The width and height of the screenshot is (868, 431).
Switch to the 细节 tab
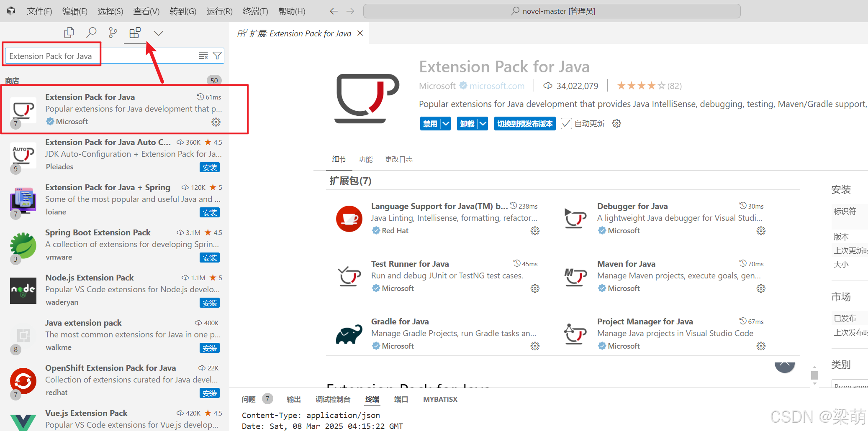click(x=339, y=159)
